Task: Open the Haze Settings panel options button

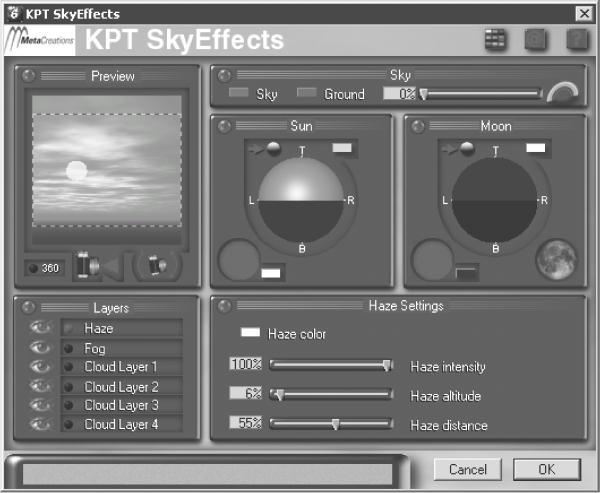Action: (x=224, y=306)
